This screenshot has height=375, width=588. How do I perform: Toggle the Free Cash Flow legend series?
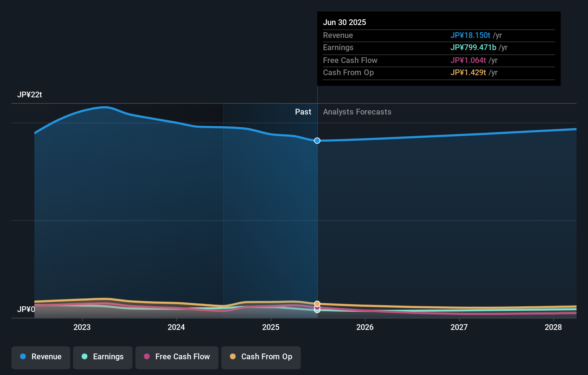pyautogui.click(x=177, y=357)
